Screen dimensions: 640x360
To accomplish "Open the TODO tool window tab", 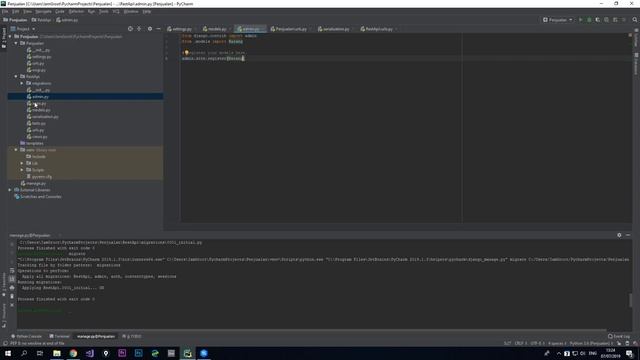I will [132, 336].
